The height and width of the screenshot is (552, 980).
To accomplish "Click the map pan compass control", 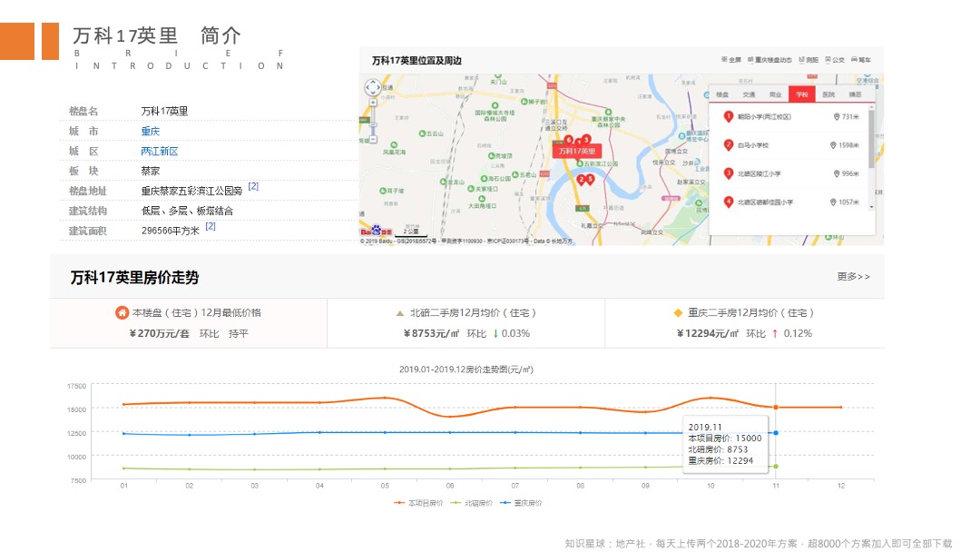I will 374,88.
